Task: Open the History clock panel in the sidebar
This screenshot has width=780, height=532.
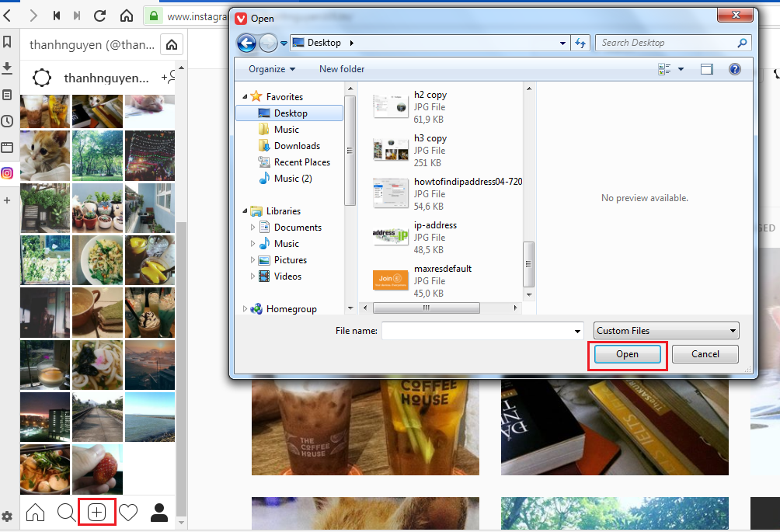Action: coord(7,121)
